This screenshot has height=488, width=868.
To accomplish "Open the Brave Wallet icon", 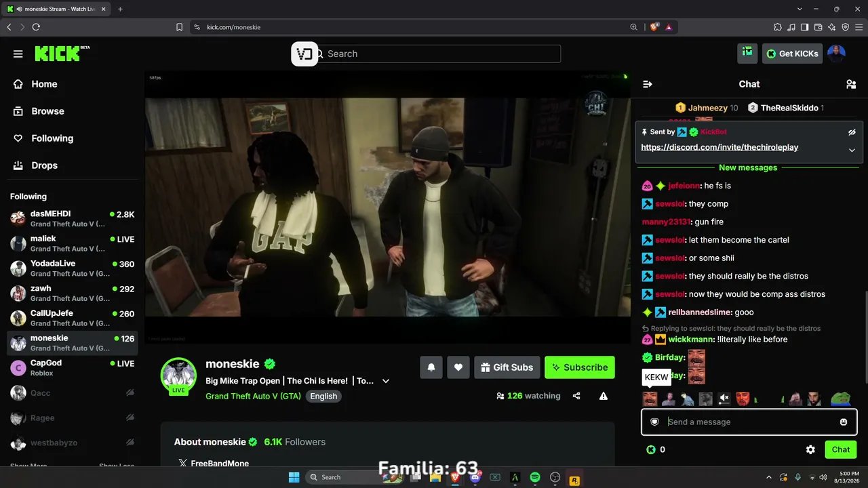I will (x=818, y=27).
